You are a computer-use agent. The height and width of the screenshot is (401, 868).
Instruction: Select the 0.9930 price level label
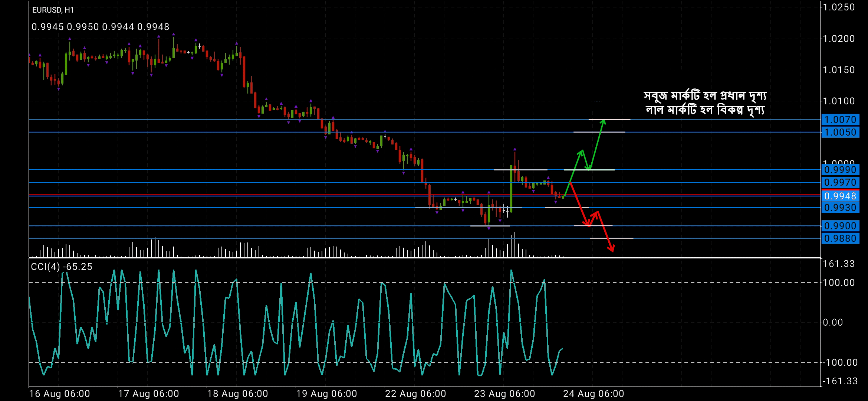click(841, 208)
